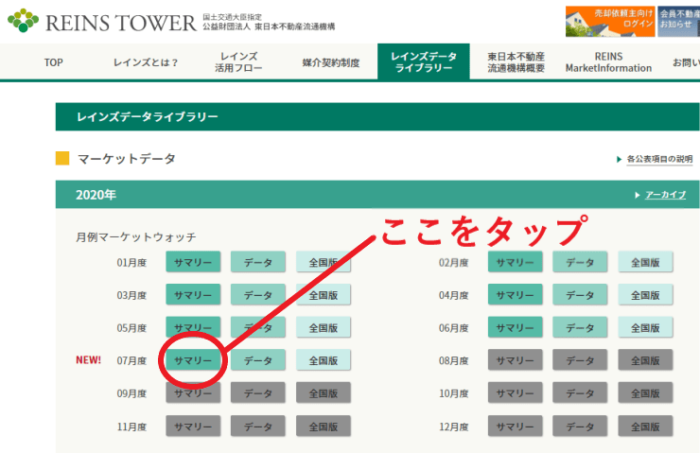
Task: Open 06月度 全国版 button
Action: 645,327
